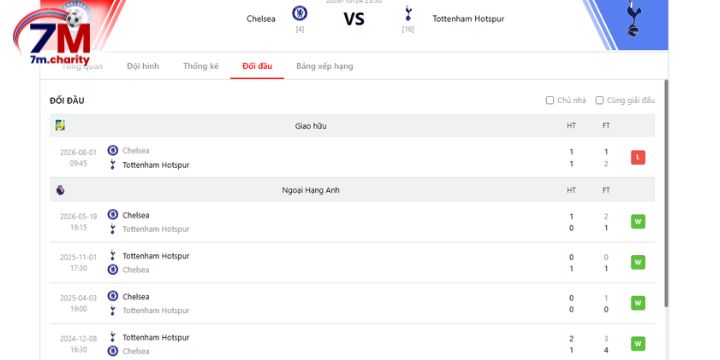Click the red L result badge
This screenshot has height=360, width=720.
pyautogui.click(x=638, y=158)
